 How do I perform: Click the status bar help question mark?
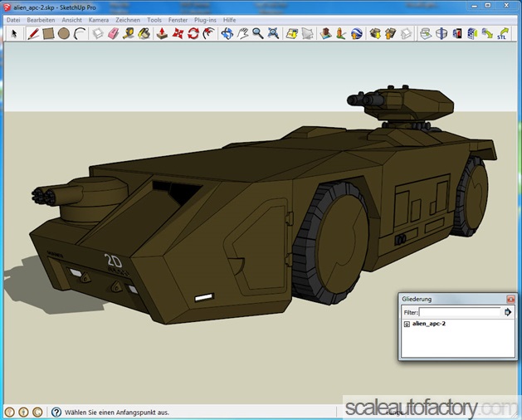[x=56, y=413]
